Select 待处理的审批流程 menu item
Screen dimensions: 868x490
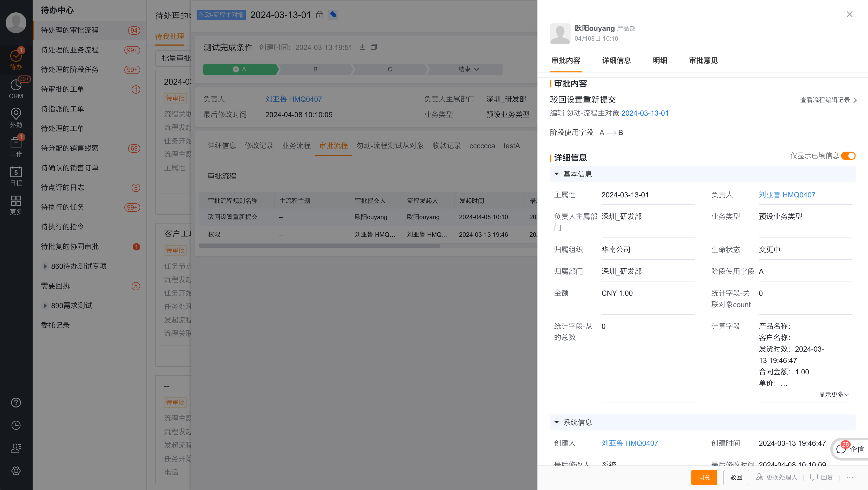click(90, 30)
